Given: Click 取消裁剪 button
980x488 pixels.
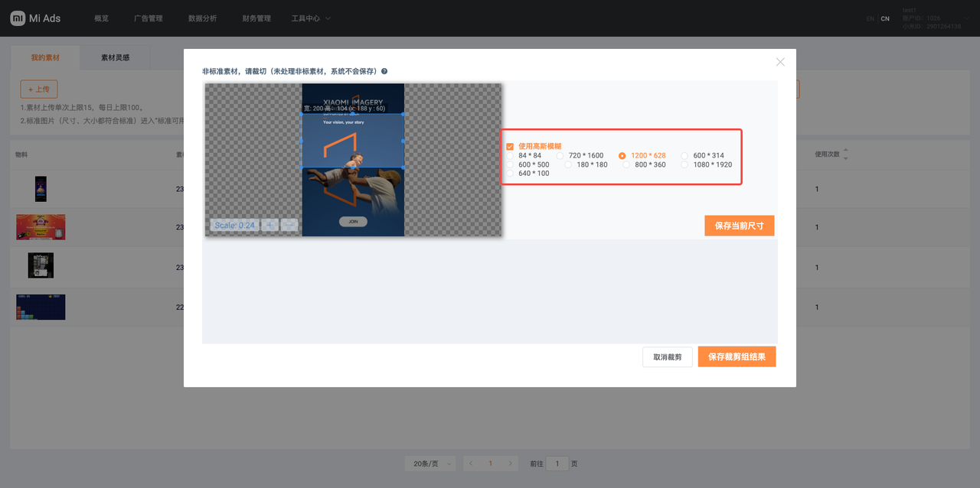Looking at the screenshot, I should (667, 357).
